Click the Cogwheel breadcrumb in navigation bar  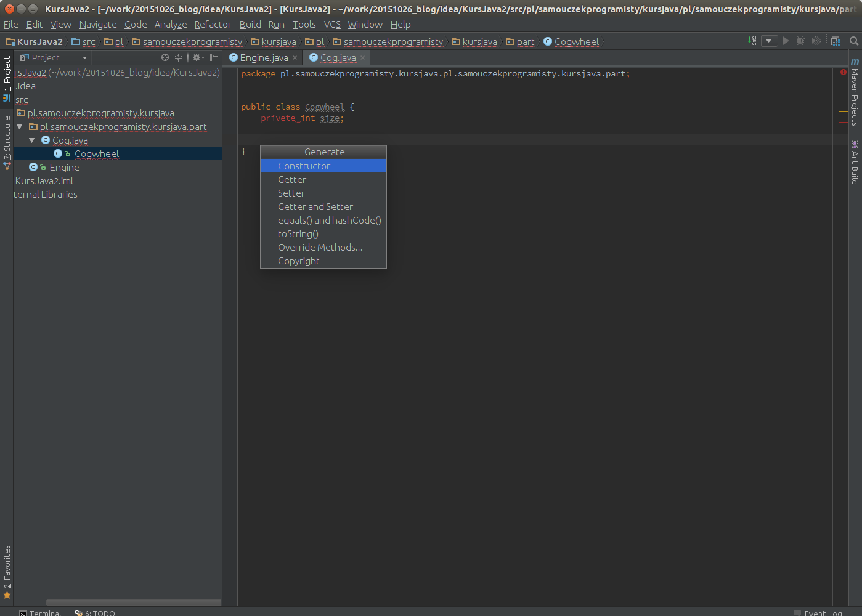tap(571, 41)
